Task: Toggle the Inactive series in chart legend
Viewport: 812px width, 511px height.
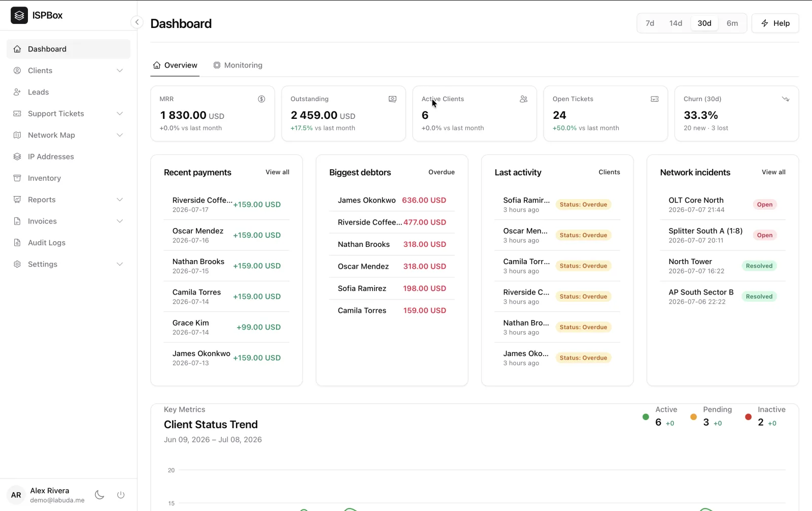Action: click(766, 416)
